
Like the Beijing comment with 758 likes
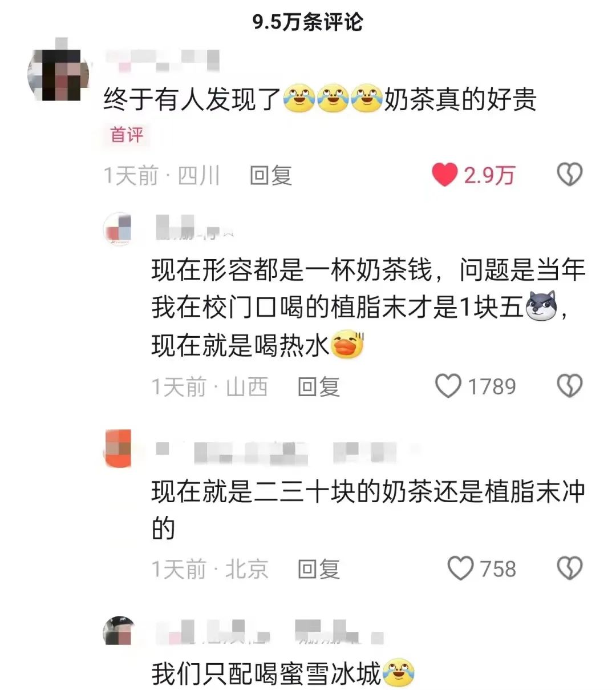(460, 568)
